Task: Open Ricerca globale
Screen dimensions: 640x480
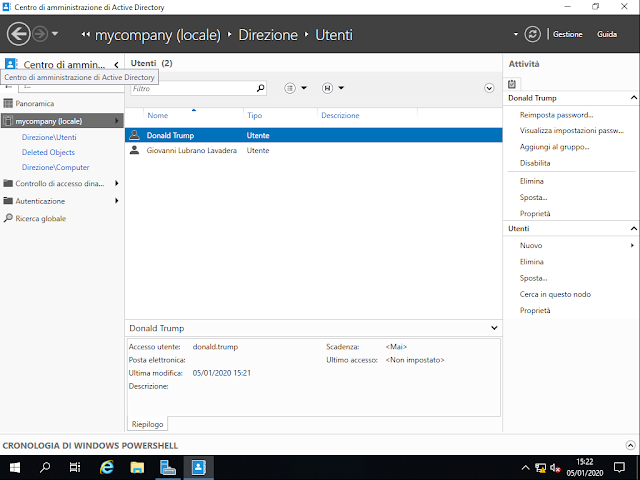Action: click(40, 219)
